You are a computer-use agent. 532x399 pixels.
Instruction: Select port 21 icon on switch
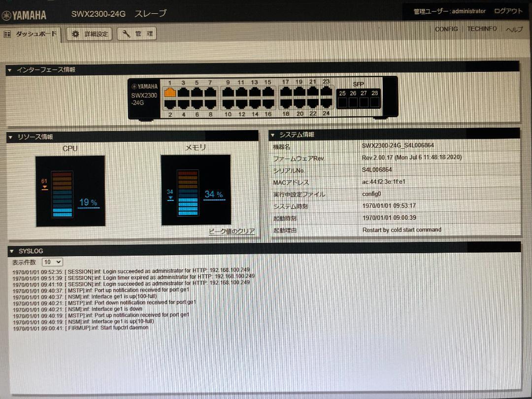[x=313, y=91]
